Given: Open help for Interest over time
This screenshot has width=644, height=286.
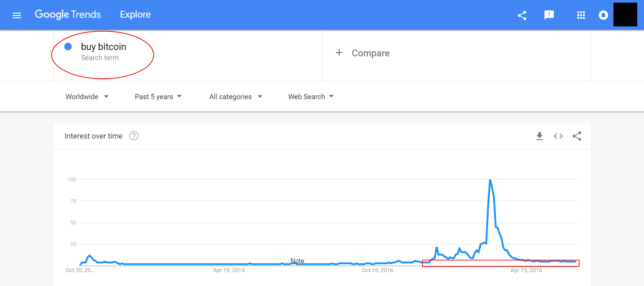Looking at the screenshot, I should pyautogui.click(x=134, y=136).
